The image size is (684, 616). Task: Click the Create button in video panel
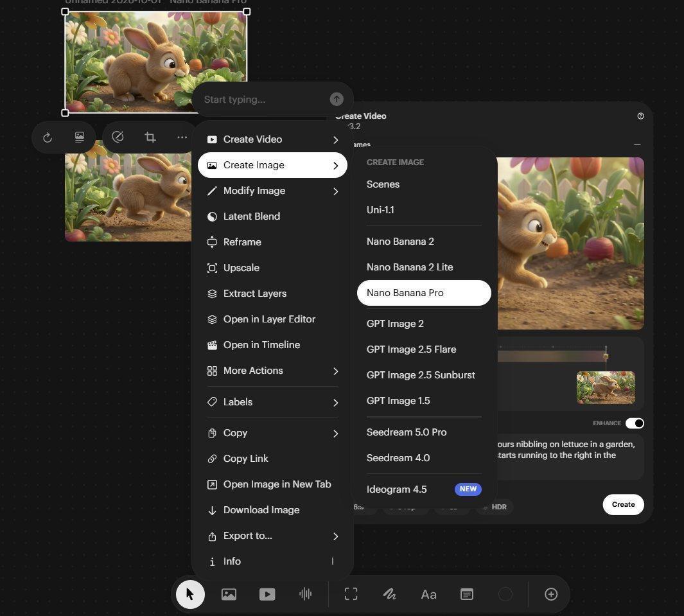[623, 505]
